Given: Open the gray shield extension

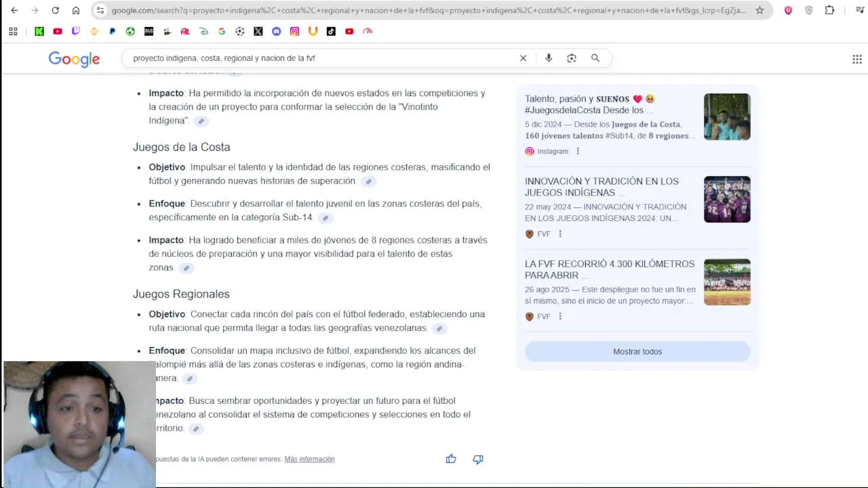Looking at the screenshot, I should [808, 10].
